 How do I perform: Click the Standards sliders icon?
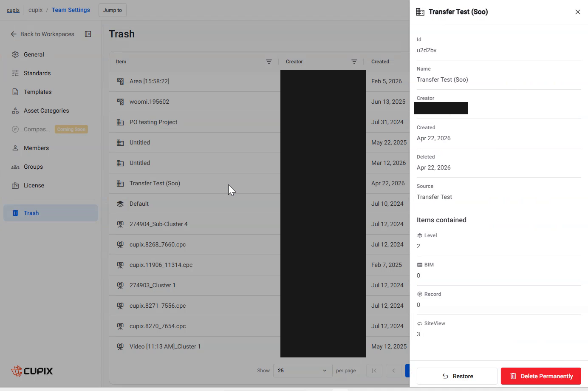pos(15,73)
